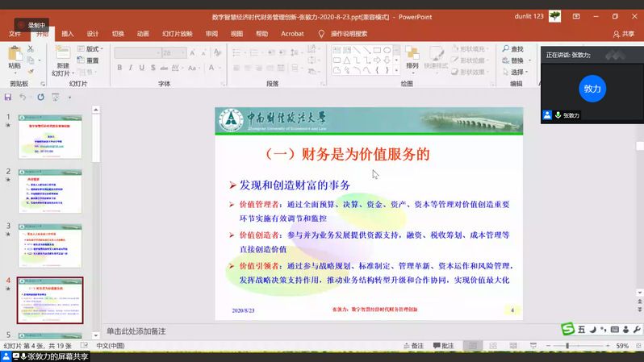Click the Arrange (排列) icon
Screen dimensions: 644x362
coord(412,55)
